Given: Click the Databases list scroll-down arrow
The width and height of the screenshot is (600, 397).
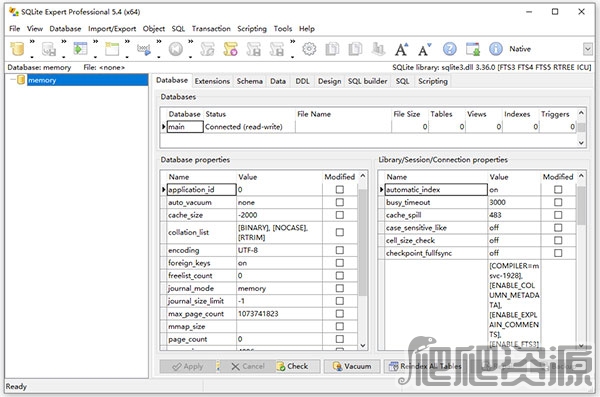Looking at the screenshot, I should pos(581,143).
